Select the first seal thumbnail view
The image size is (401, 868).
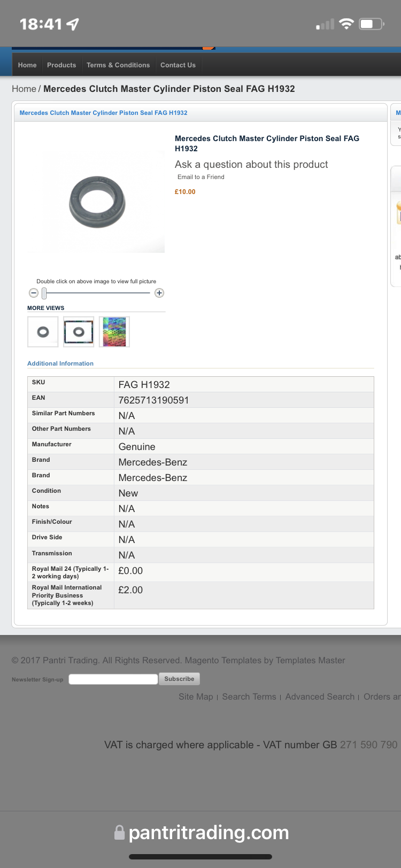pos(43,332)
